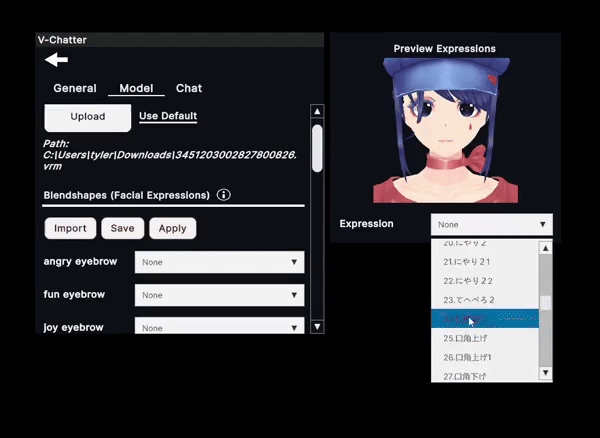Open the Blendshapes info icon

coord(224,195)
